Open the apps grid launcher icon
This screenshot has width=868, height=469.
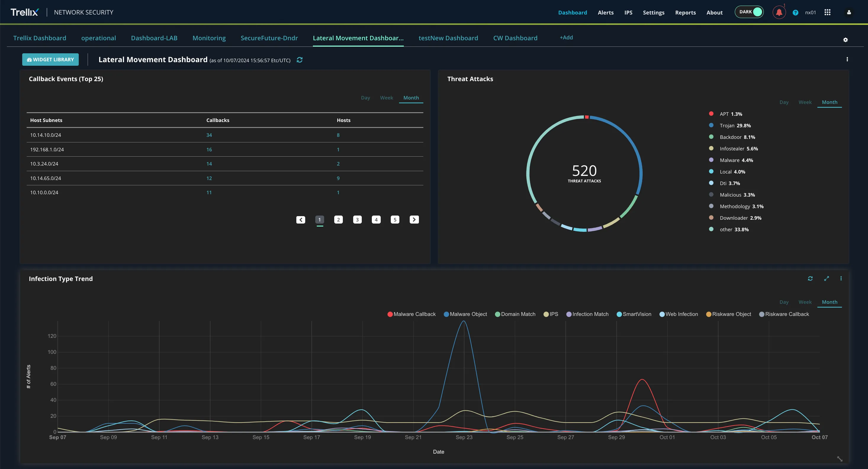(x=827, y=12)
